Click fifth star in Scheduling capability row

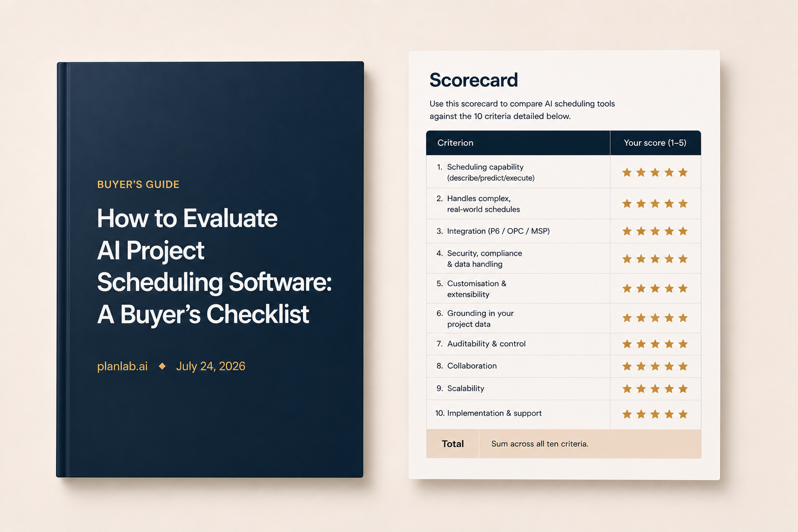click(683, 172)
